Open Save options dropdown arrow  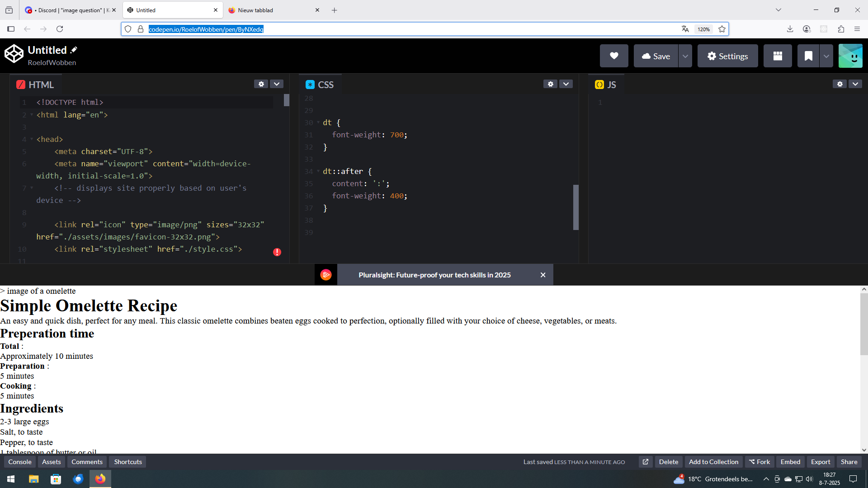click(x=685, y=56)
